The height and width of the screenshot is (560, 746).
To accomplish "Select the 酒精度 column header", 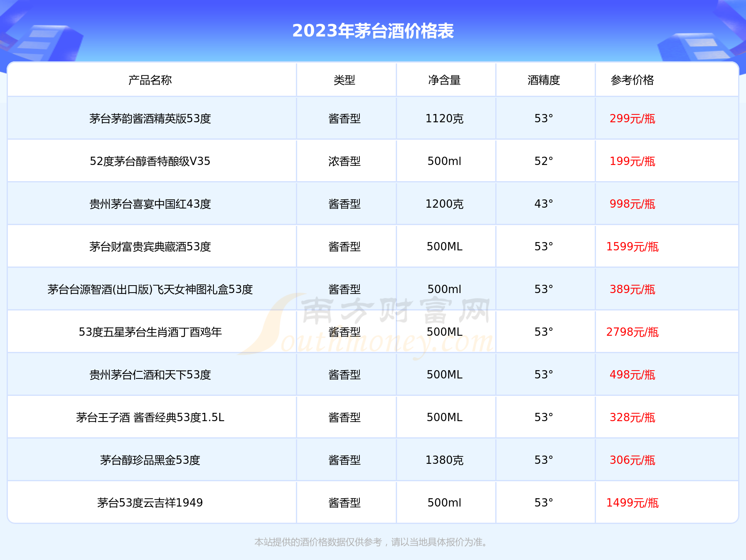I will [544, 80].
